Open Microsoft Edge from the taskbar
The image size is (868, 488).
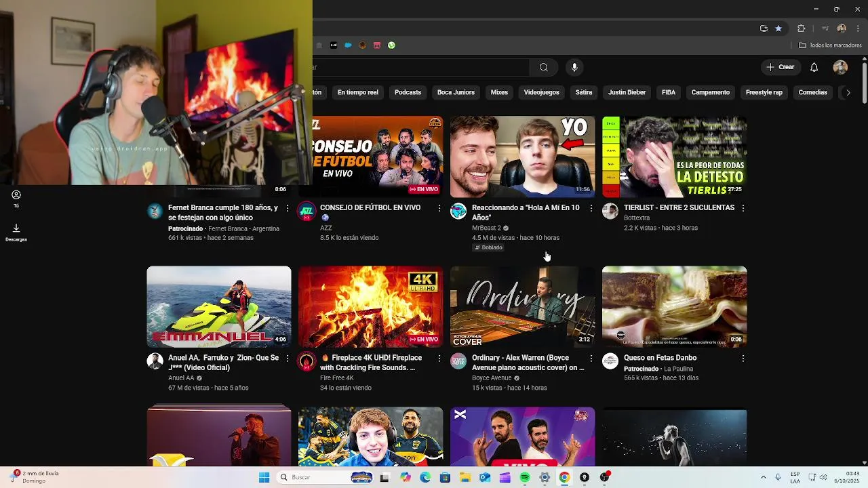(x=425, y=478)
